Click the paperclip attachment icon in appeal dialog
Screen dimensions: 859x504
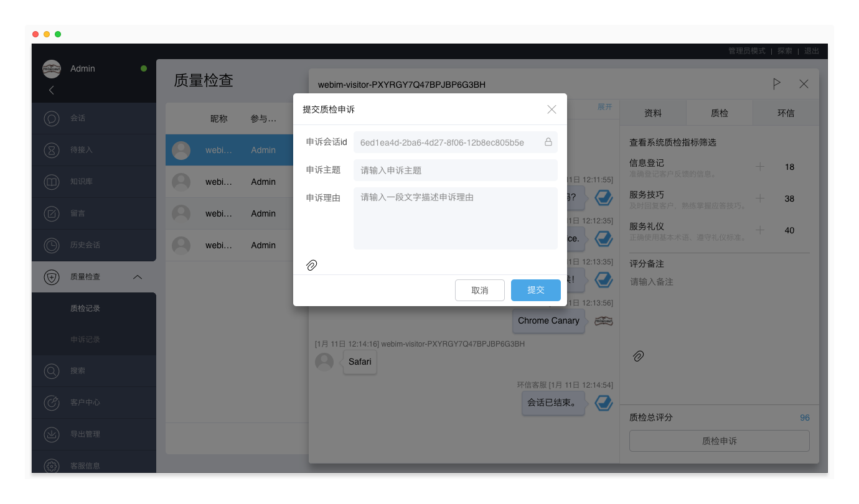pos(312,265)
